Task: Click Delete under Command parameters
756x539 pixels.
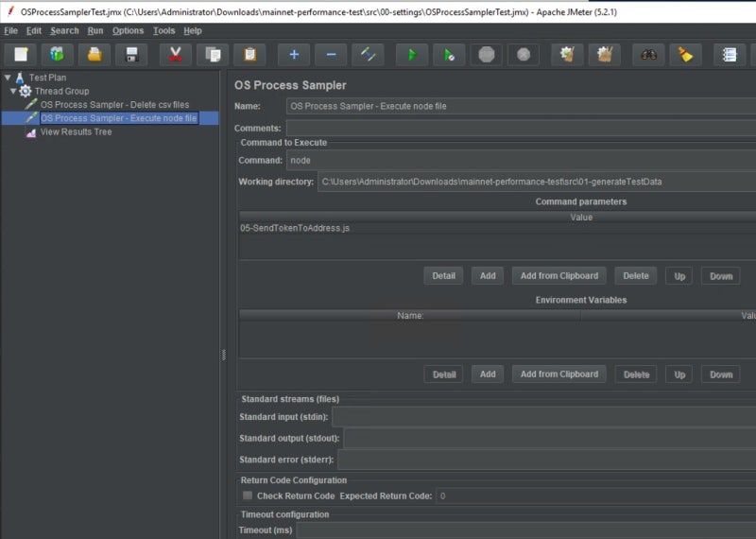Action: (x=636, y=275)
